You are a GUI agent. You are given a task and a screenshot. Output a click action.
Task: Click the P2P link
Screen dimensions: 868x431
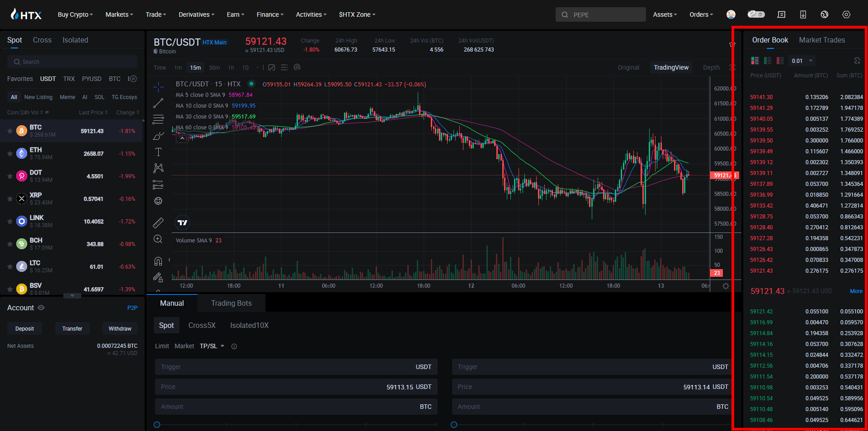click(132, 308)
